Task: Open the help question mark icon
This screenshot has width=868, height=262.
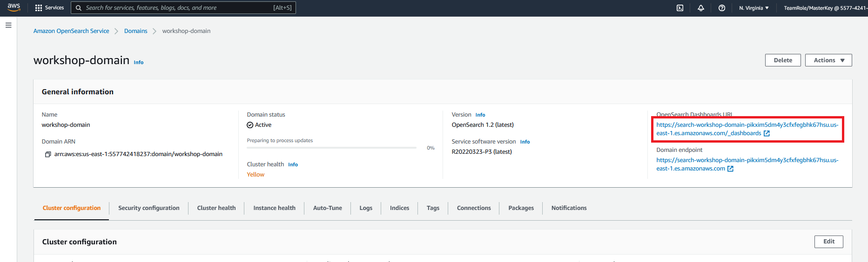Action: click(x=722, y=8)
